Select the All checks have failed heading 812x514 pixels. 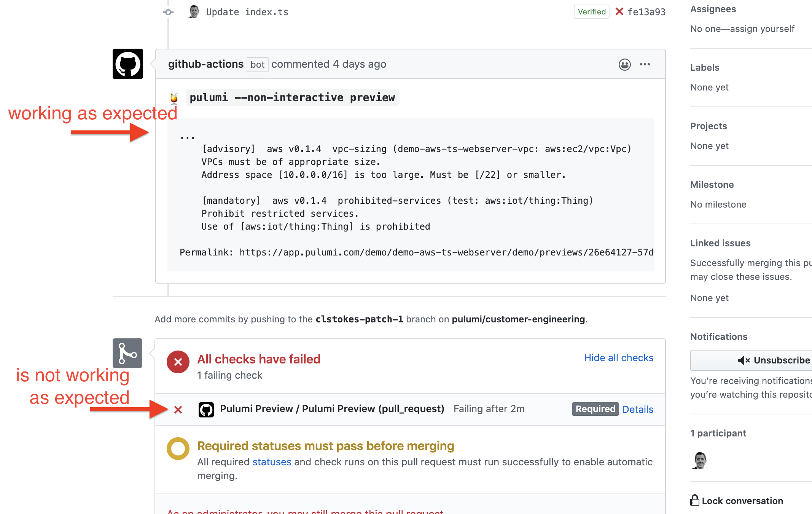click(259, 359)
